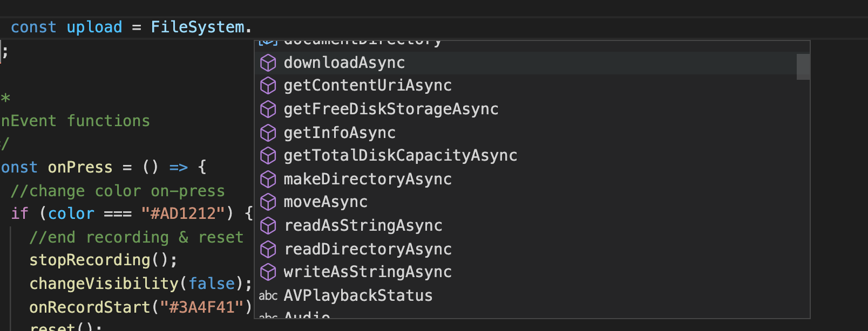Select readAsStringAsync completion entry

[x=363, y=225]
